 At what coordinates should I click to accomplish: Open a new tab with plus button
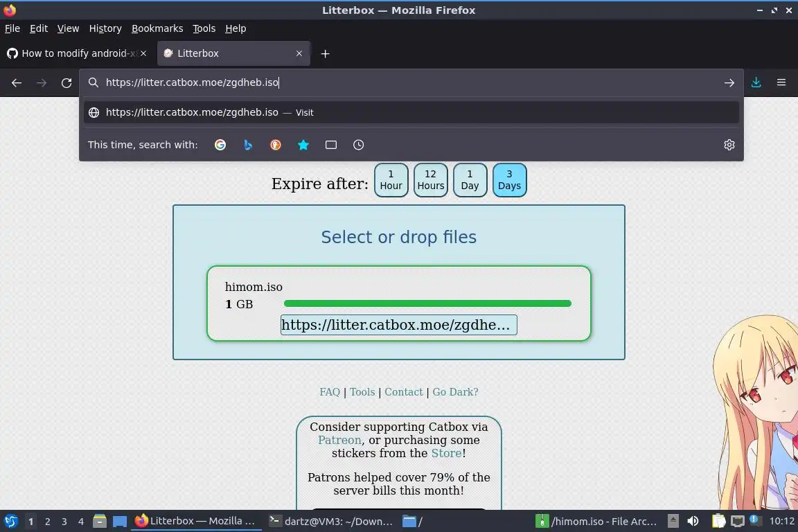pyautogui.click(x=325, y=53)
